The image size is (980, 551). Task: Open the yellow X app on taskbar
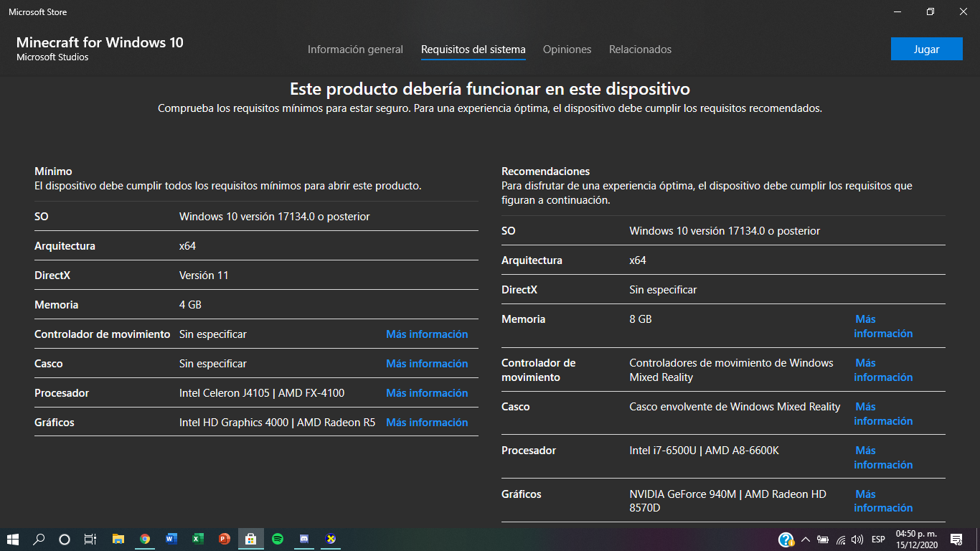tap(331, 539)
